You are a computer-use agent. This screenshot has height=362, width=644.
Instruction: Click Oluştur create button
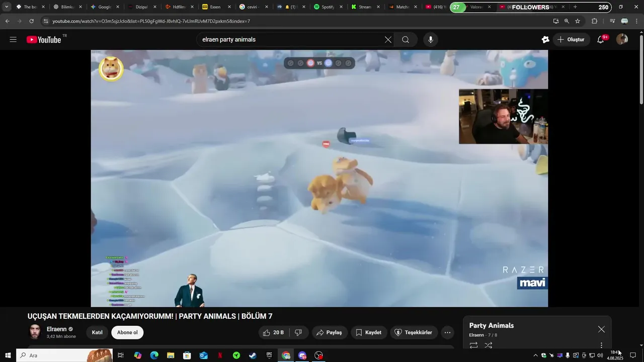[x=572, y=40]
